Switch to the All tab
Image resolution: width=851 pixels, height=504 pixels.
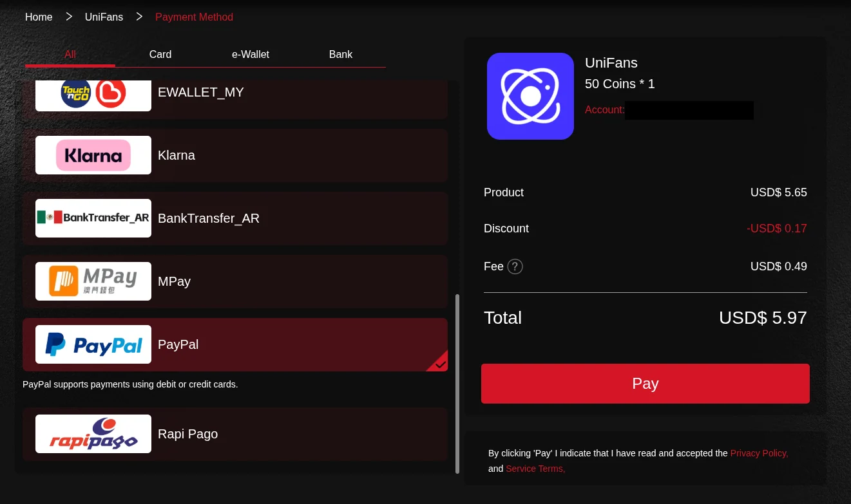point(70,55)
